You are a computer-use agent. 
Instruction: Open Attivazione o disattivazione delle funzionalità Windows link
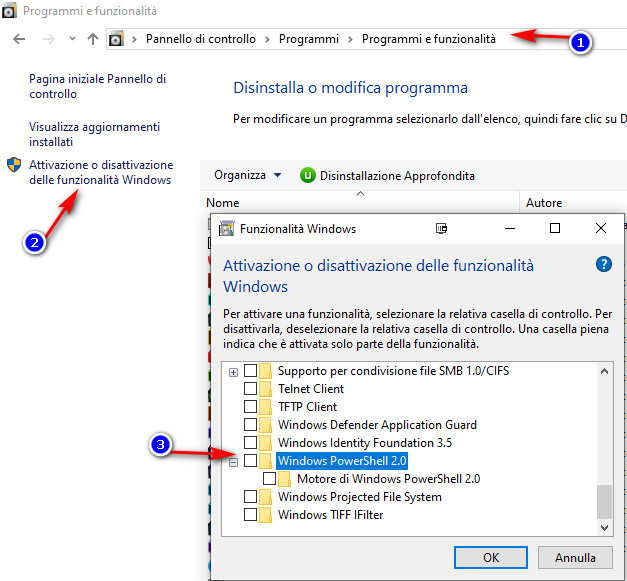[x=101, y=172]
